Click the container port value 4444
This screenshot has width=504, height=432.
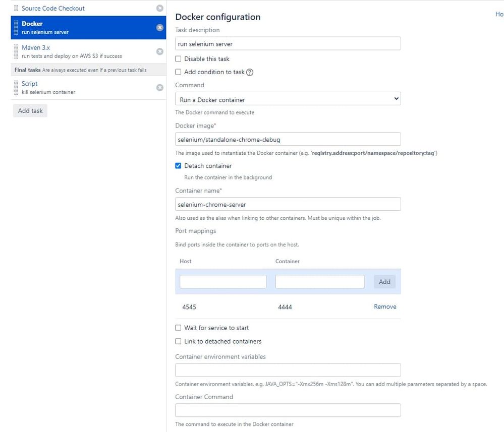coord(285,307)
